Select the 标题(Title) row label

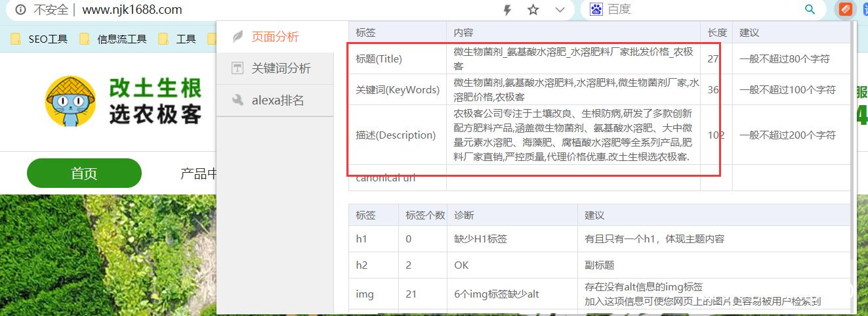point(379,58)
